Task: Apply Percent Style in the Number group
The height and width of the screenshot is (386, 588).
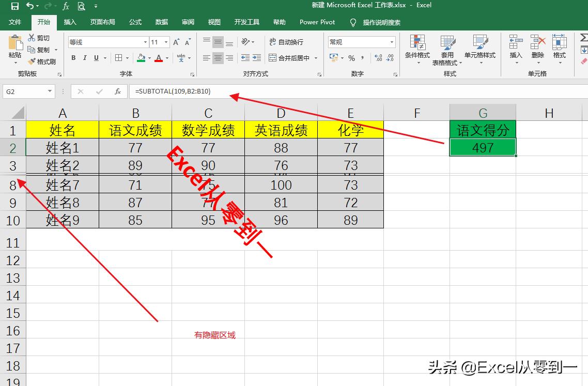Action: pyautogui.click(x=351, y=58)
